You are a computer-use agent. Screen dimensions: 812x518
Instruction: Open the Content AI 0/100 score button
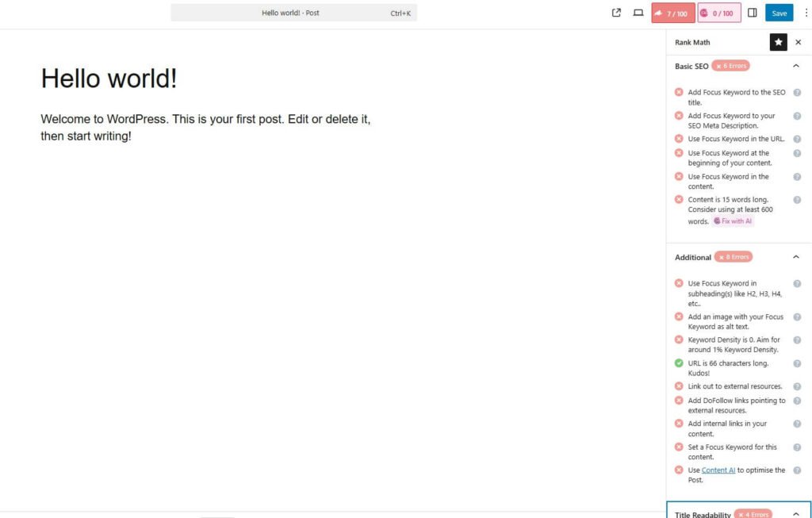pos(718,13)
